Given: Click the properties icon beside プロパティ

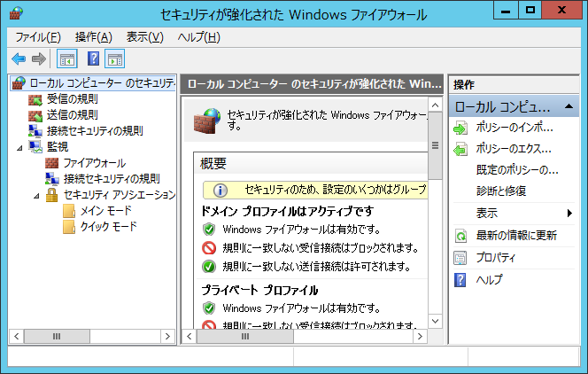Looking at the screenshot, I should coord(460,258).
